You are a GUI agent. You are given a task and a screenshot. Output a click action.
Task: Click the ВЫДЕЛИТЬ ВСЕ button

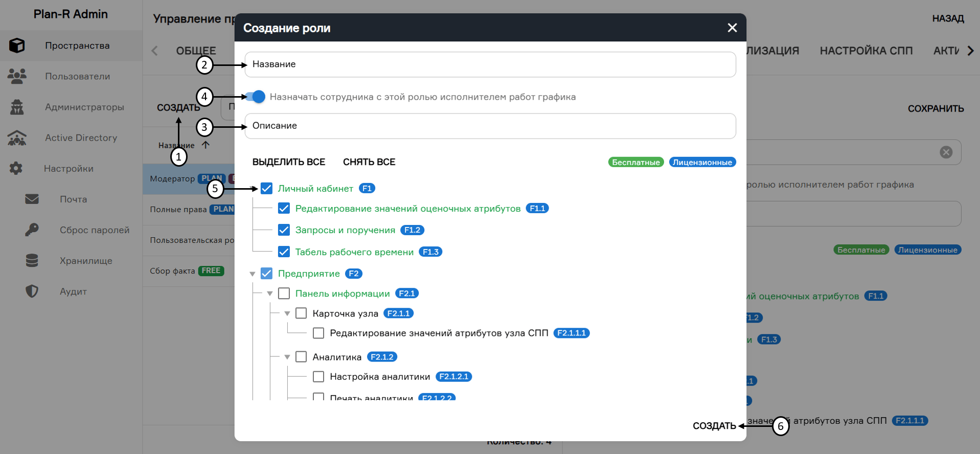288,162
